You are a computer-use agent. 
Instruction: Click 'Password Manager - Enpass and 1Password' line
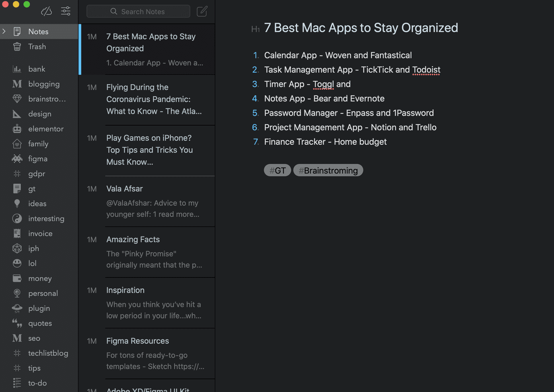click(349, 113)
